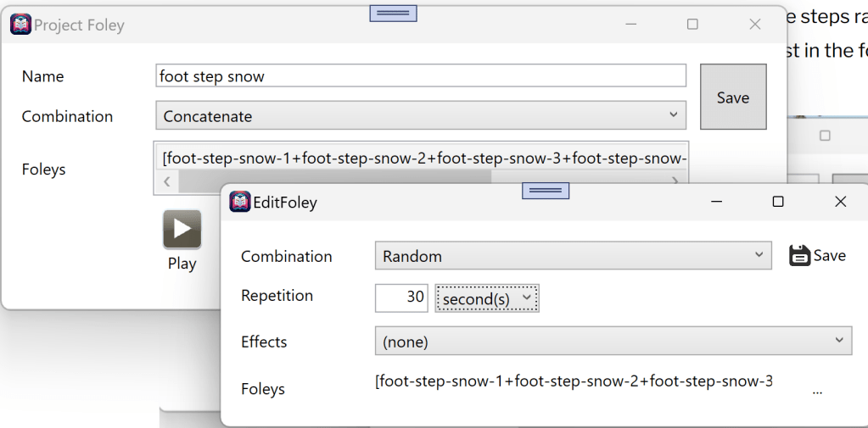The image size is (868, 428).
Task: Click the ellipsis button next to Foleys
Action: click(817, 392)
